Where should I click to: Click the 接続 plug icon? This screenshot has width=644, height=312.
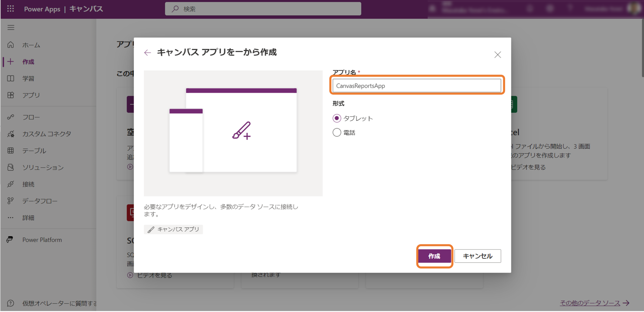(11, 184)
